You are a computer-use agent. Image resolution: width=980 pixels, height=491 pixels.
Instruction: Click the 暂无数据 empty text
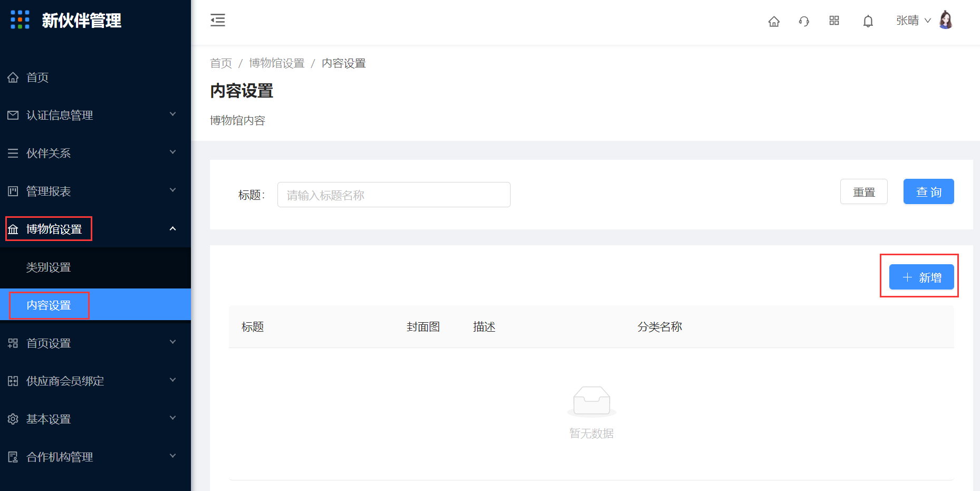click(591, 434)
